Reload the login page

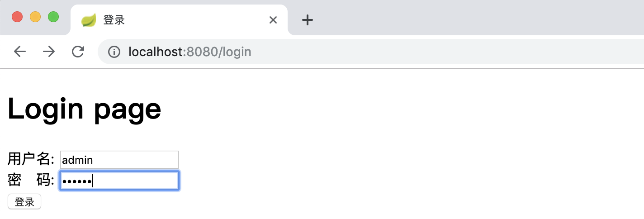(78, 52)
